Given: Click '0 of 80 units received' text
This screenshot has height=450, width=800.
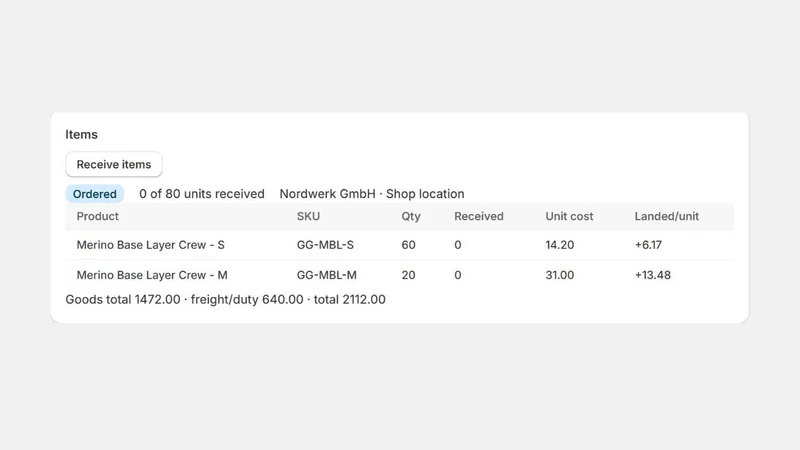Looking at the screenshot, I should [x=202, y=194].
